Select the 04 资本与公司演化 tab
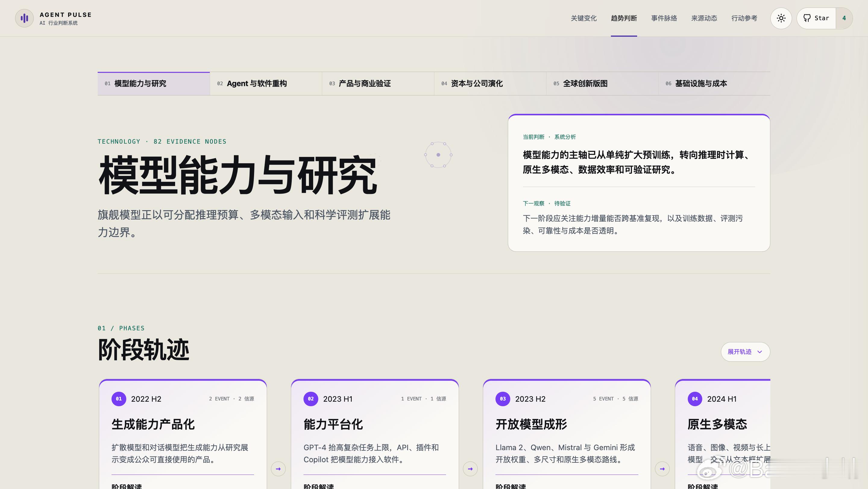 coord(490,83)
